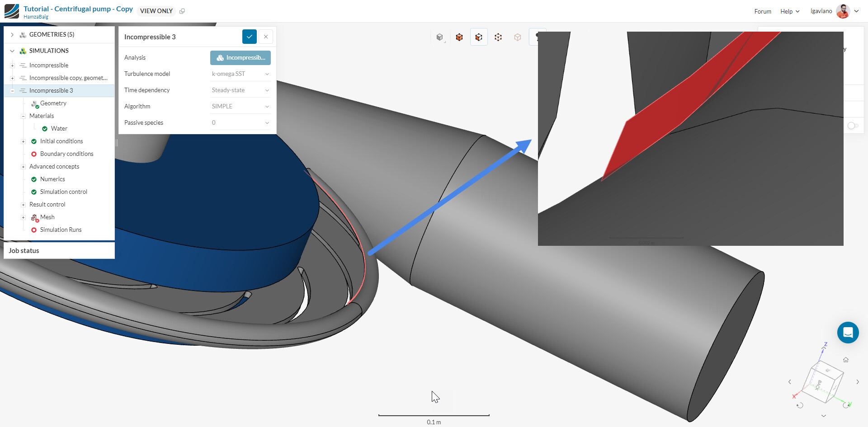868x427 pixels.
Task: Collapse the Incompressible 3 node
Action: 13,91
